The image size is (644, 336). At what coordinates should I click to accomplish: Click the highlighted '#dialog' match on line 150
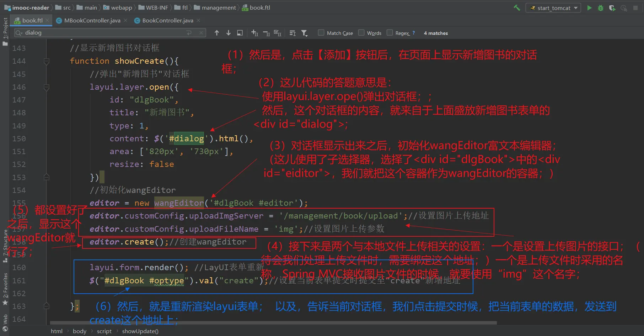[x=187, y=138]
